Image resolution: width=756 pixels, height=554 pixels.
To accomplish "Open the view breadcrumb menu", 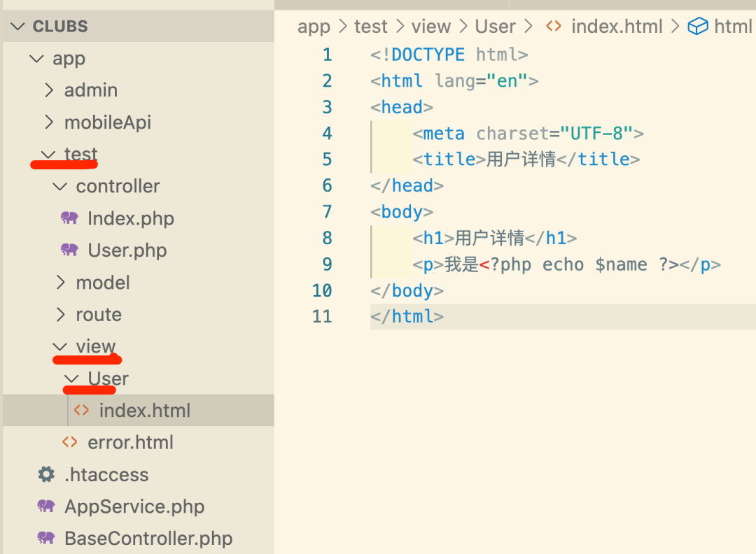I will click(431, 26).
